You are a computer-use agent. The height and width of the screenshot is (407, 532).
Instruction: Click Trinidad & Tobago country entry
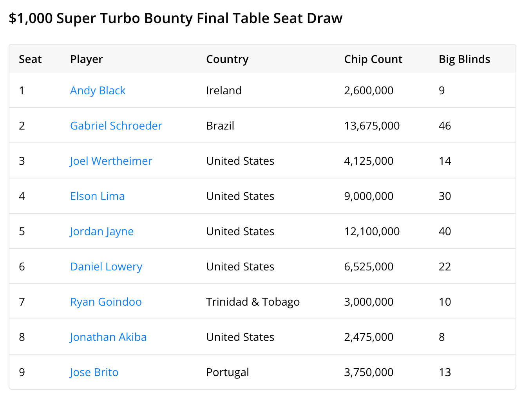[x=253, y=302]
